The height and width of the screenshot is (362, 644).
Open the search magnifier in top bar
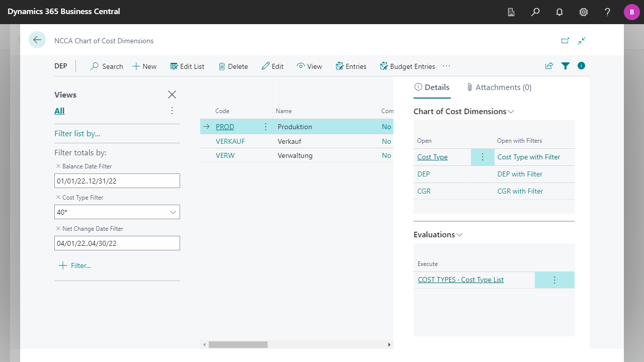tap(535, 12)
